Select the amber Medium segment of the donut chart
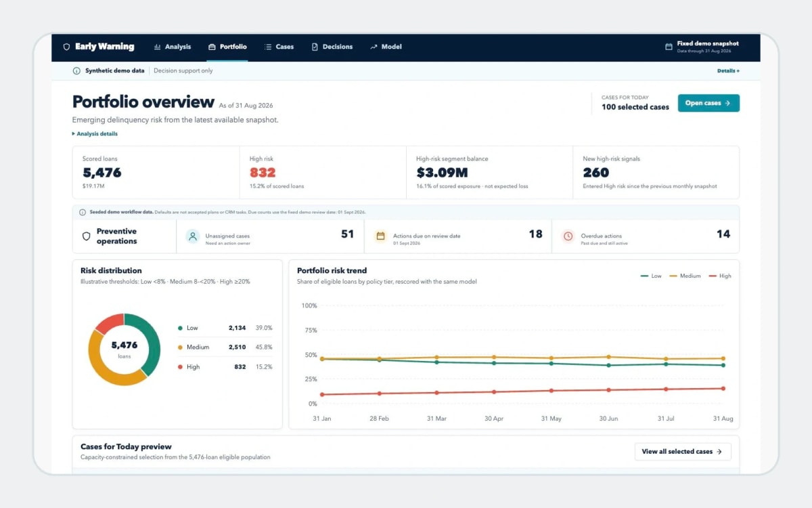This screenshot has width=812, height=508. (x=106, y=369)
